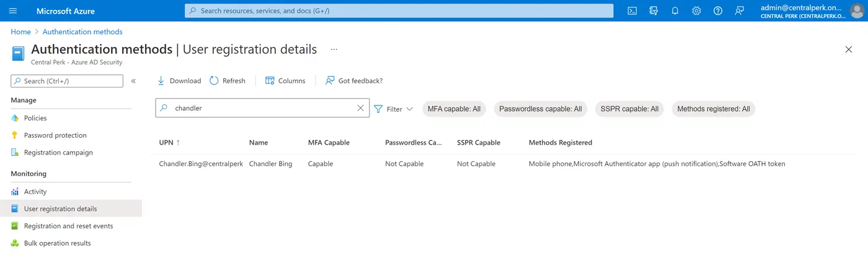
Task: Open the help question mark icon
Action: coord(718,11)
